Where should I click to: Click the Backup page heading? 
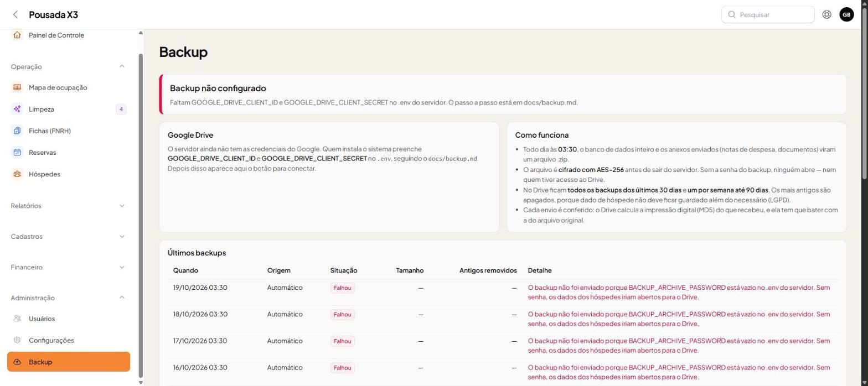click(x=183, y=52)
